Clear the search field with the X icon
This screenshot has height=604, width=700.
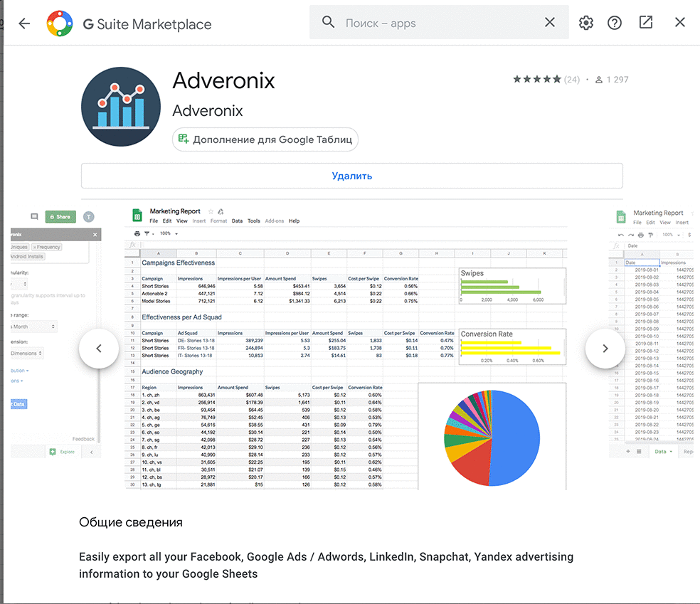(549, 23)
